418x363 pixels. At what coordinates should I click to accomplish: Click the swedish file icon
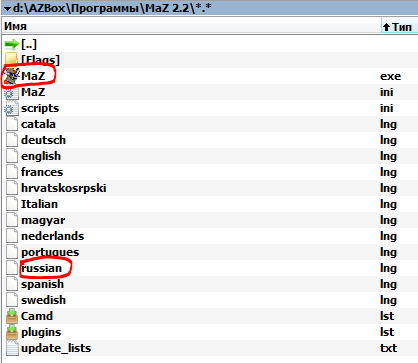point(12,300)
